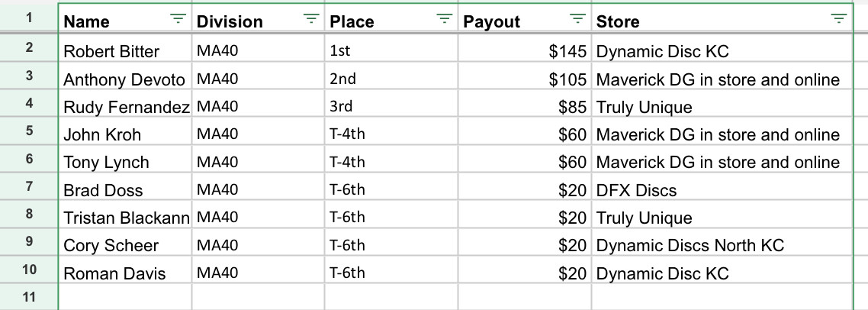Open the Name column filter icon
Viewport: 868px width, 310px height.
178,19
